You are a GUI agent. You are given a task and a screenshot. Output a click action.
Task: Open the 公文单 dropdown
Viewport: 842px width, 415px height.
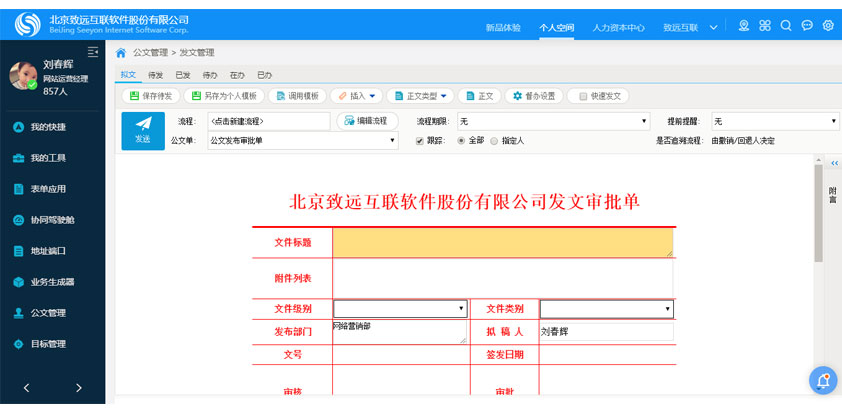303,141
